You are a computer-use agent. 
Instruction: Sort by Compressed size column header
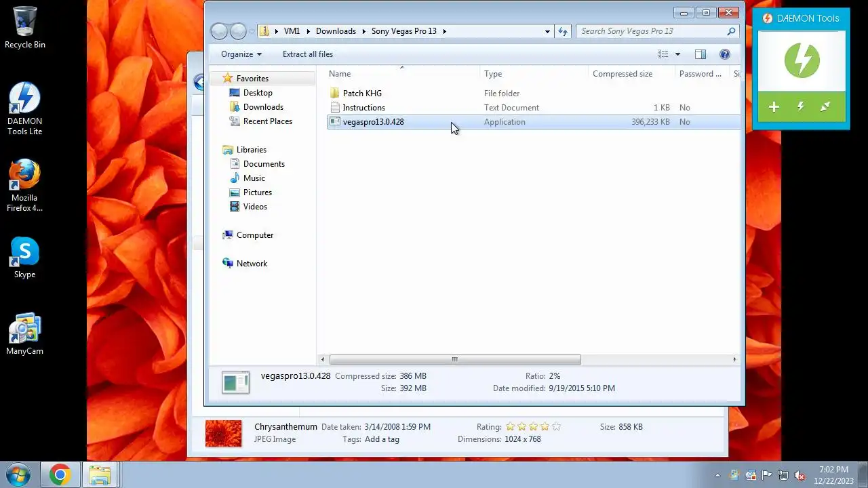pyautogui.click(x=631, y=74)
